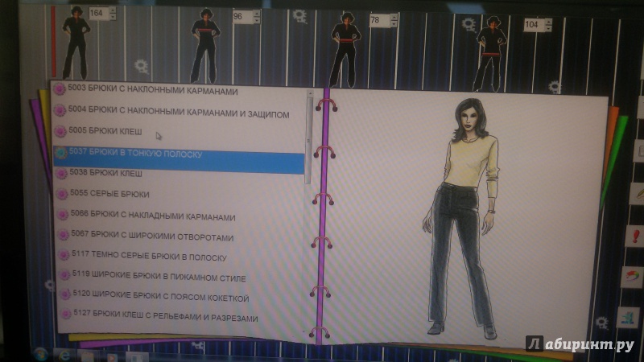Select the waist measurement silhouette figure

(x=345, y=50)
